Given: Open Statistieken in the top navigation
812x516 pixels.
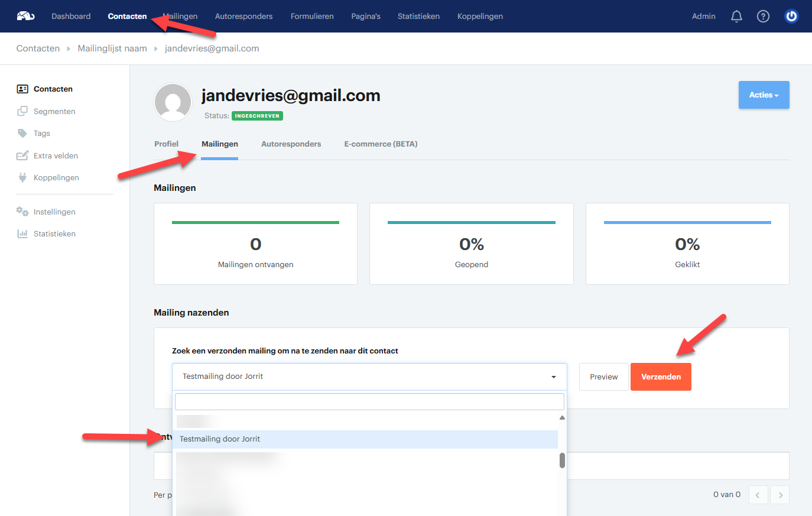Looking at the screenshot, I should [x=418, y=17].
